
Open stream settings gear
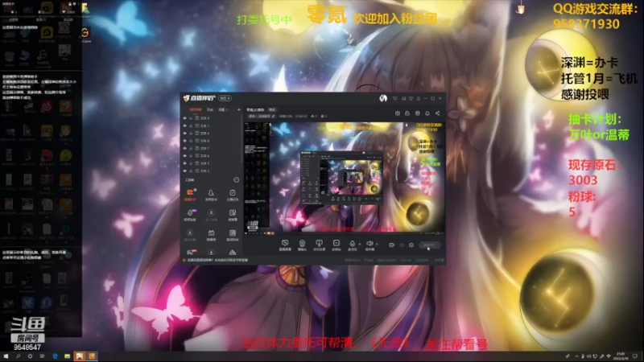(411, 245)
